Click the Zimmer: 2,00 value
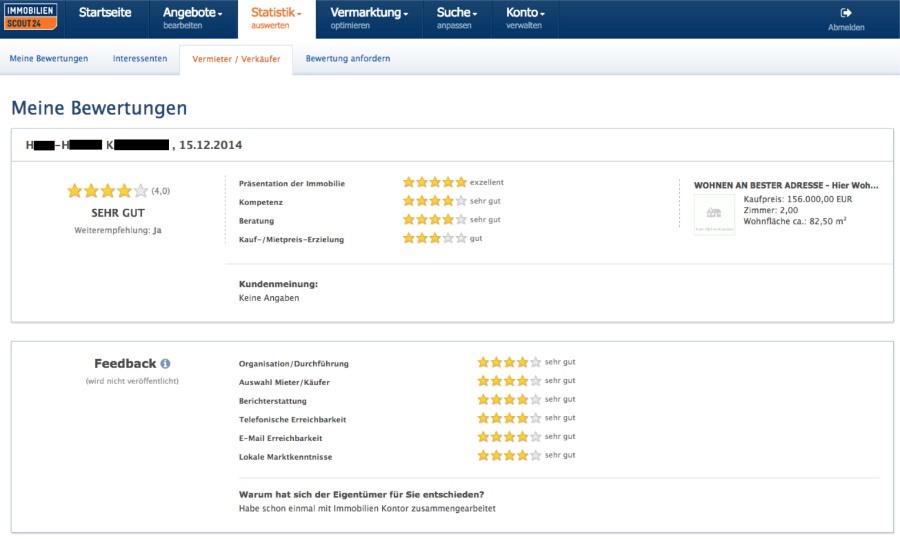Screen dimensions: 900x539 coord(771,210)
